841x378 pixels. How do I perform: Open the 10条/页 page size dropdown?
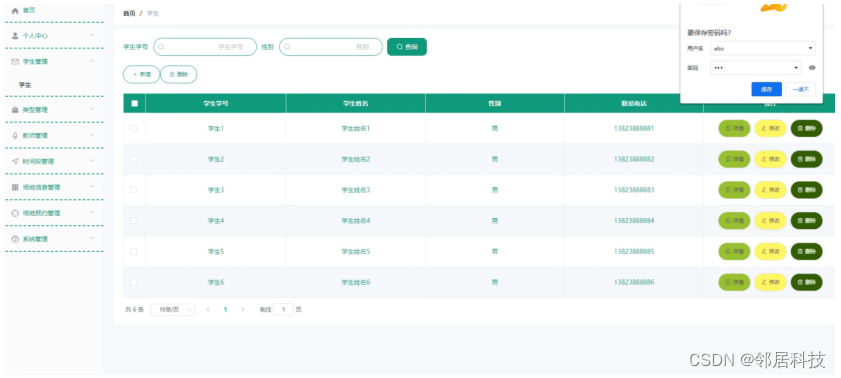[173, 309]
